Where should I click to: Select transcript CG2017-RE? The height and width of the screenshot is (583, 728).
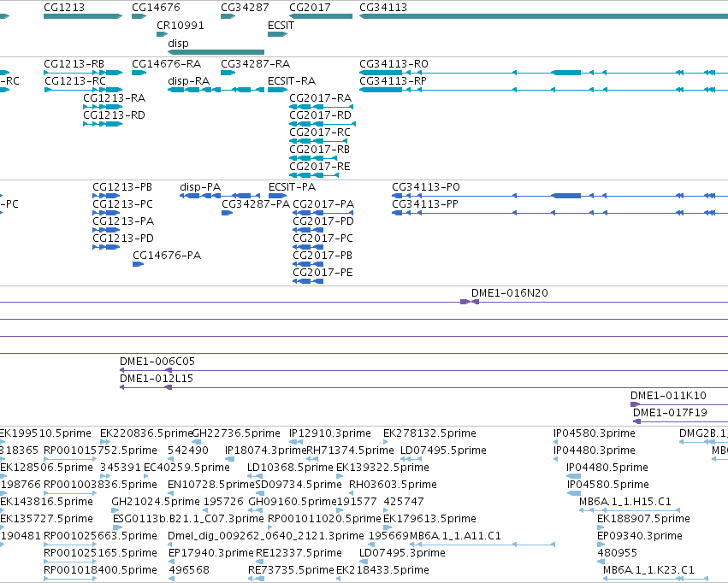[x=313, y=175]
